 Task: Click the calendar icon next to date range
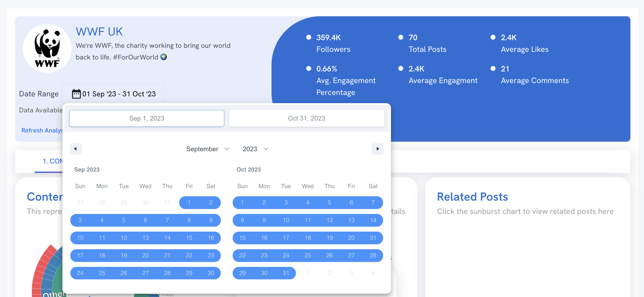coord(75,94)
